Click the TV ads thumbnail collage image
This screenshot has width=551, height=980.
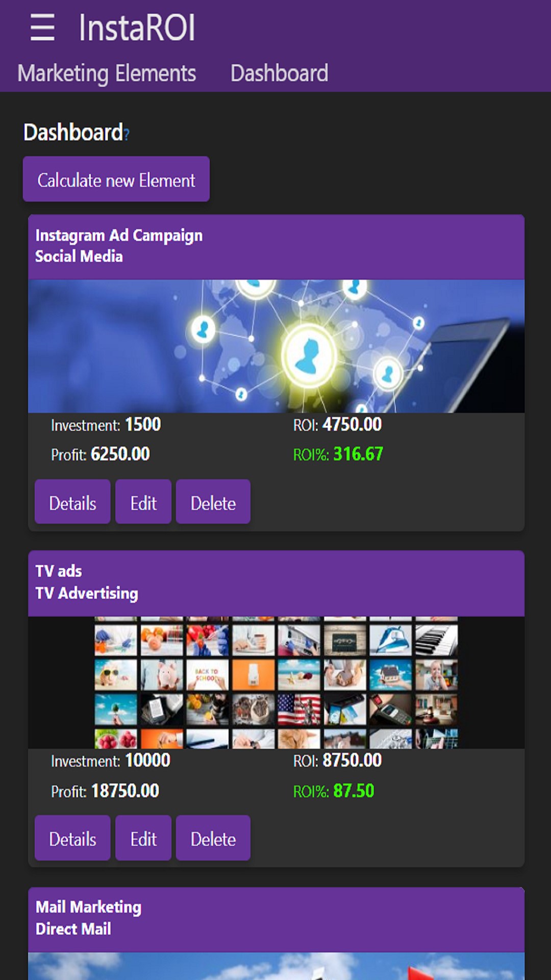click(x=276, y=682)
